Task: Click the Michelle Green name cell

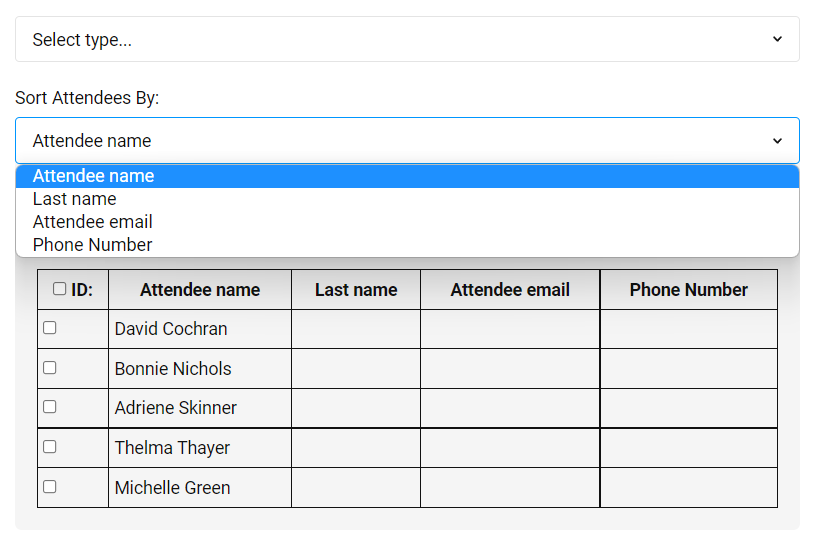Action: 173,488
